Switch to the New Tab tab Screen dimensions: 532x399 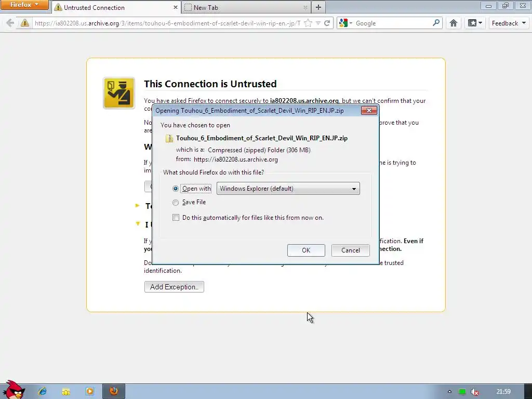246,7
